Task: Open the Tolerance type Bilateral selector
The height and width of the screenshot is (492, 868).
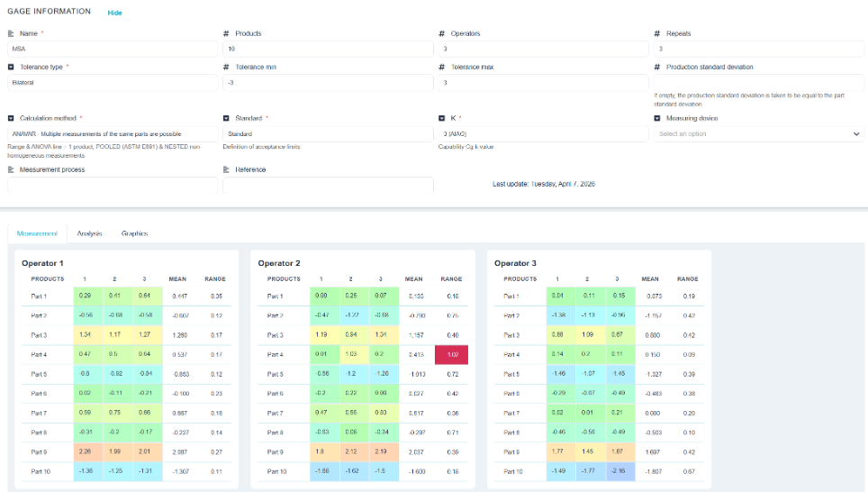Action: (113, 83)
